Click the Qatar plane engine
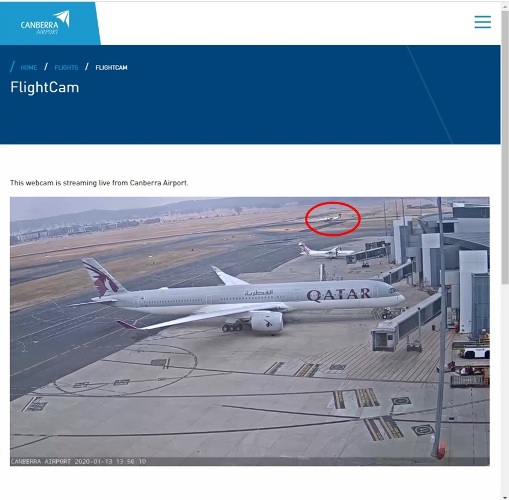 click(266, 322)
